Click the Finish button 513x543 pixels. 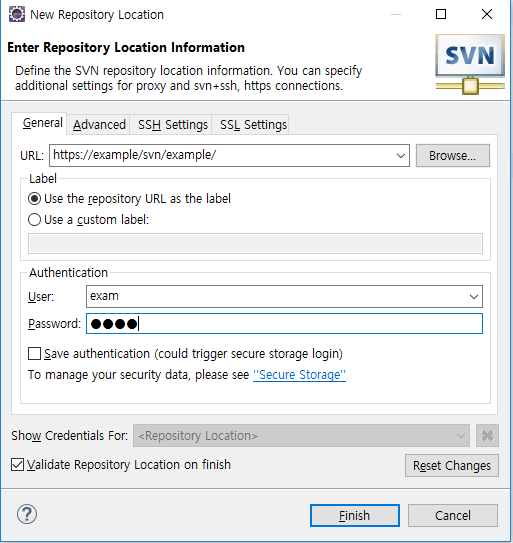355,516
